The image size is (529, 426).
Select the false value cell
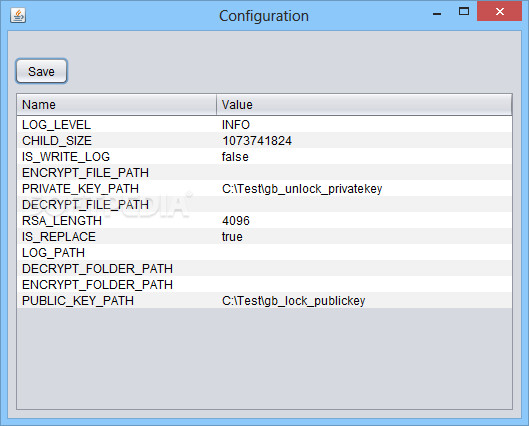point(364,157)
